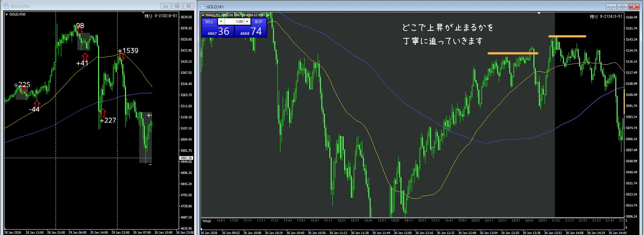Minimize the GOLD,M30 chart window
644x235 pixels.
[x=166, y=6]
